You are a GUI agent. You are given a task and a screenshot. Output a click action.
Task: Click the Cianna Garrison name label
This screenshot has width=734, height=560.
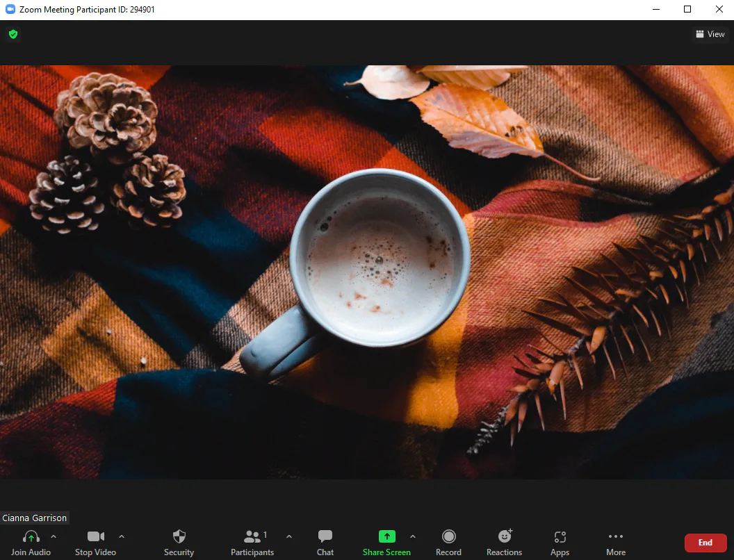pyautogui.click(x=35, y=518)
